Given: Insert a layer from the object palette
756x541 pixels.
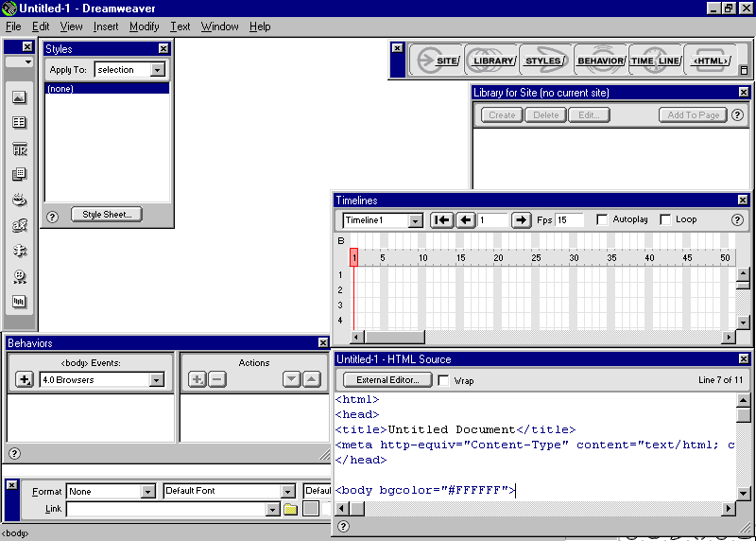Looking at the screenshot, I should [x=19, y=174].
